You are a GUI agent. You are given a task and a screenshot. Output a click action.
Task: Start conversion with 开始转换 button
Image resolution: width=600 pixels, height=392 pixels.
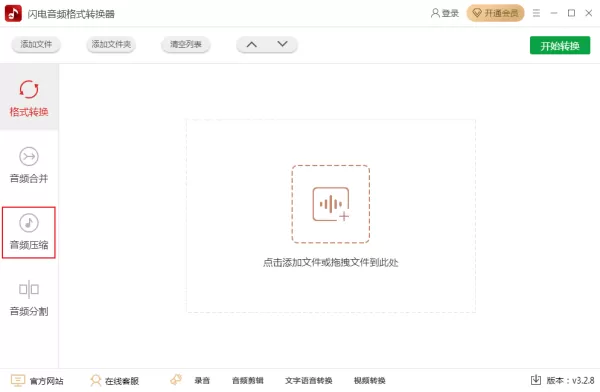[560, 46]
